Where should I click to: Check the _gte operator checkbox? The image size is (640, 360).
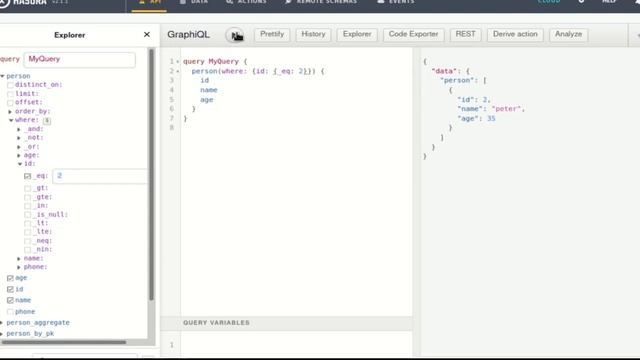(27, 198)
